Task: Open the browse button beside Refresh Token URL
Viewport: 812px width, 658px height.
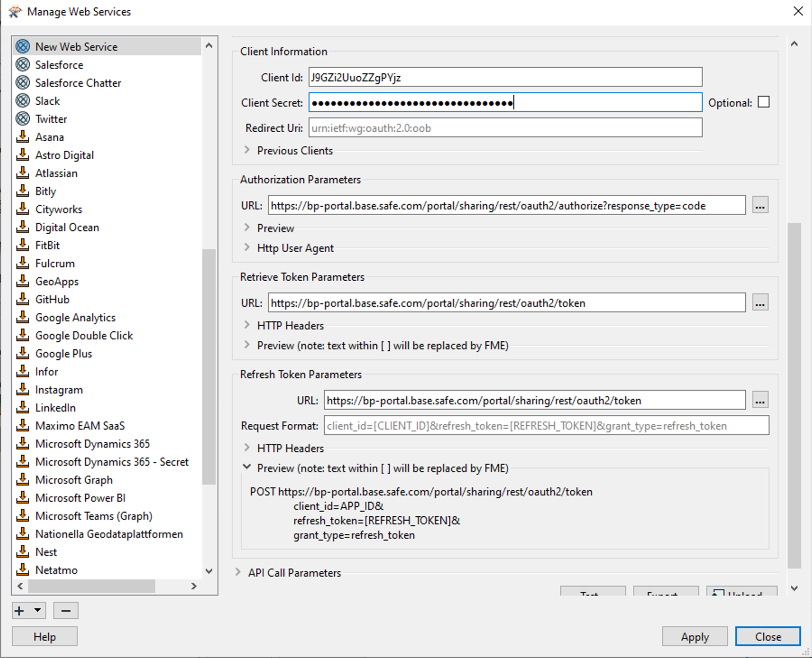Action: click(x=760, y=400)
